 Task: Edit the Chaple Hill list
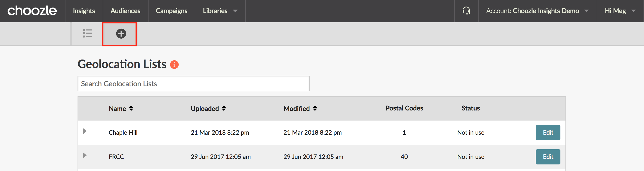tap(548, 133)
